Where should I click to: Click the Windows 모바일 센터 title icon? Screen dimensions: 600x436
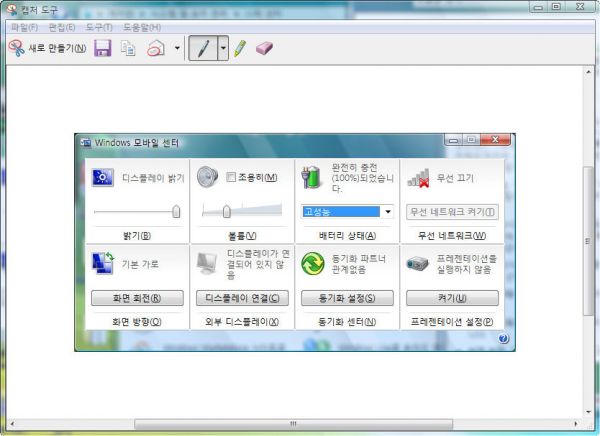86,143
